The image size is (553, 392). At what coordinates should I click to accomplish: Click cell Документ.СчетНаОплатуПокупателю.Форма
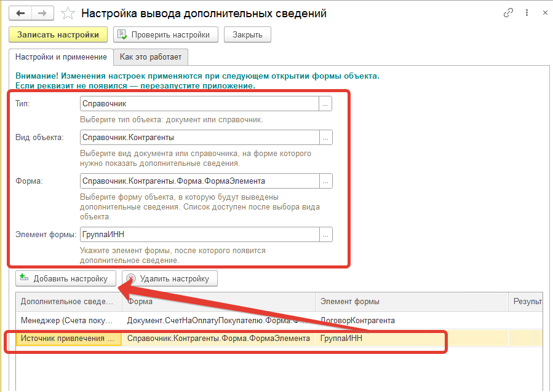[x=218, y=321]
